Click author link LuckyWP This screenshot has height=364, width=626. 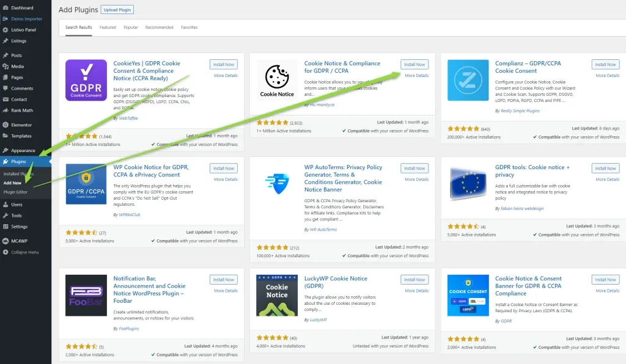pyautogui.click(x=318, y=320)
